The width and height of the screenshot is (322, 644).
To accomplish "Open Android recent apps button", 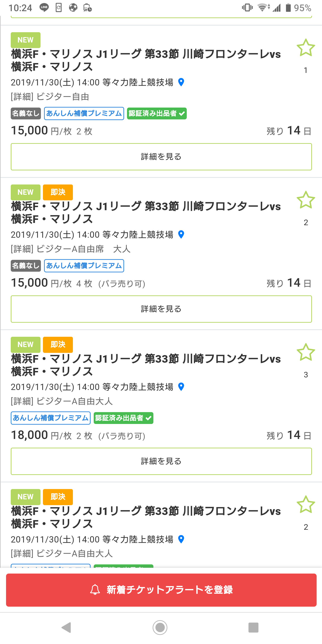I will [253, 627].
